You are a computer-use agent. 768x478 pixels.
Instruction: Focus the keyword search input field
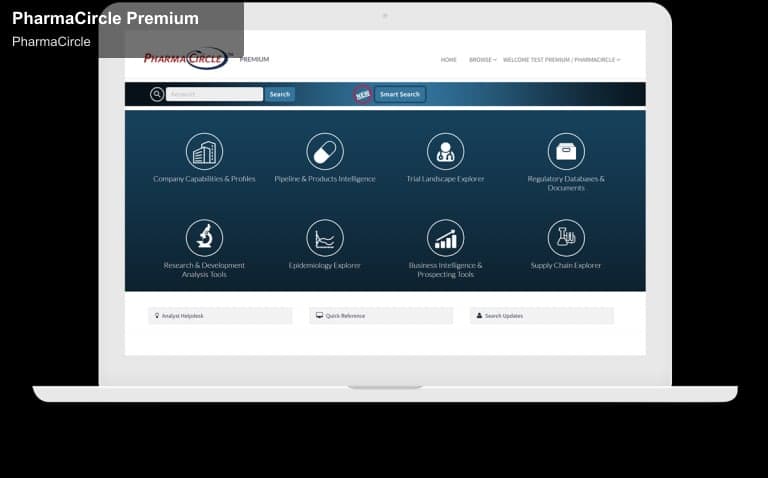[215, 94]
